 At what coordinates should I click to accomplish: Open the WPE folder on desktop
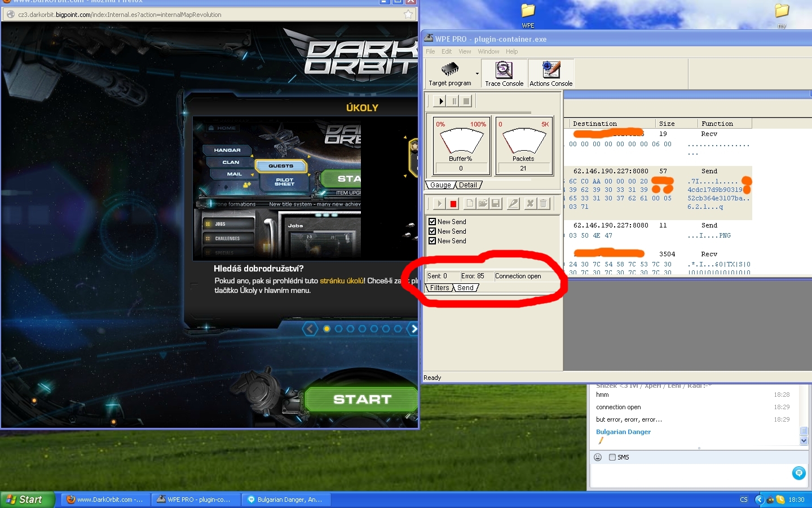tap(528, 15)
